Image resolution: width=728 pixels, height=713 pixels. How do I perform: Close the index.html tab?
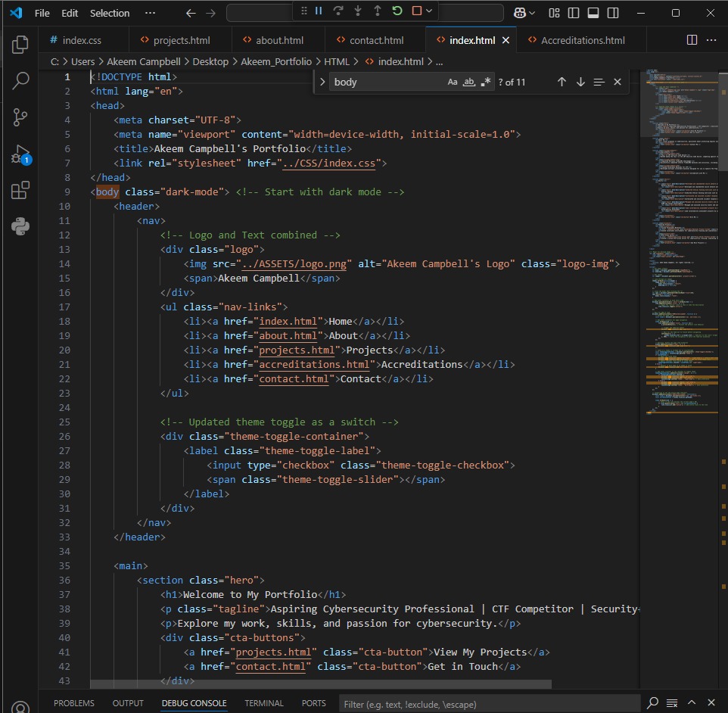506,40
